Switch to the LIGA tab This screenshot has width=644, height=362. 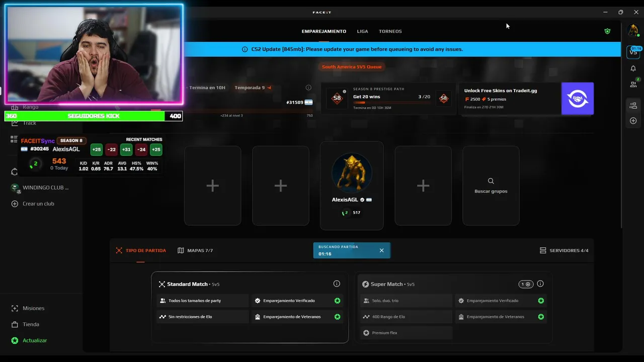(363, 31)
